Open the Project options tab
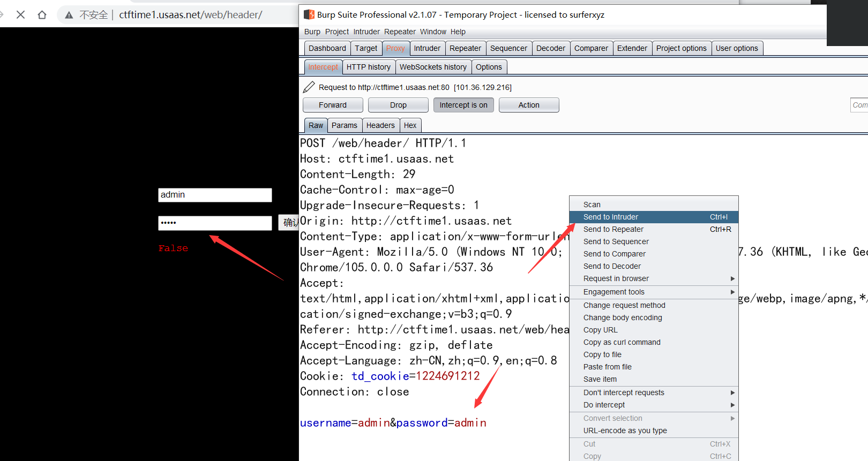The image size is (868, 461). [682, 48]
